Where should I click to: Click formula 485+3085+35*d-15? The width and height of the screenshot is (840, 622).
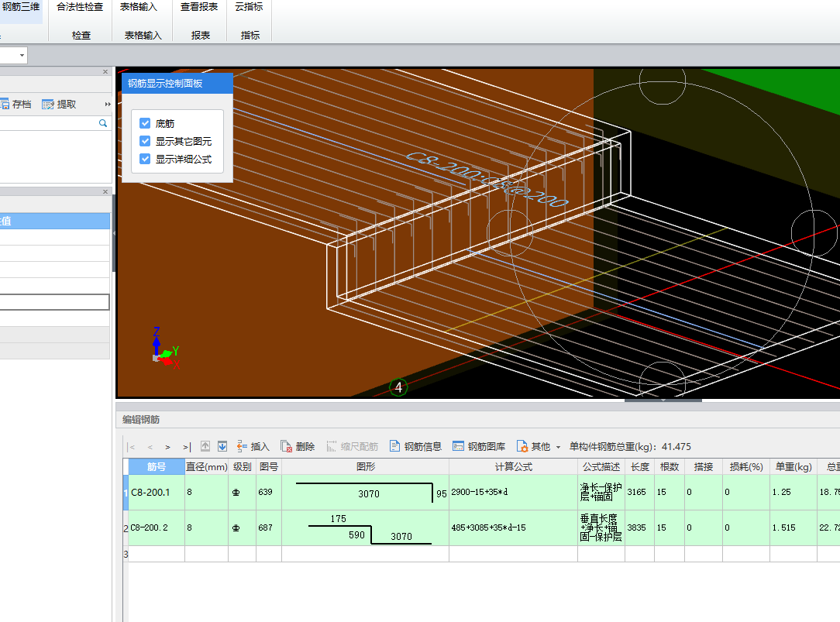(x=513, y=527)
